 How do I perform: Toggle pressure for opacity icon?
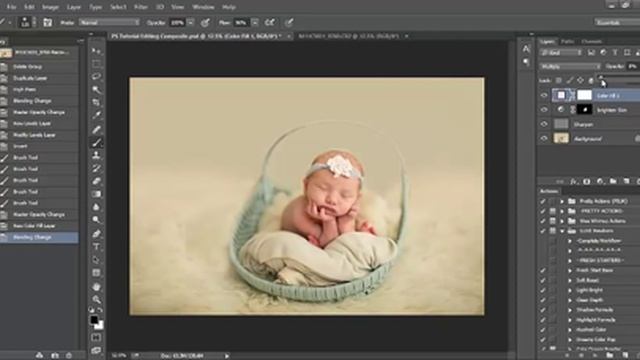tap(205, 22)
